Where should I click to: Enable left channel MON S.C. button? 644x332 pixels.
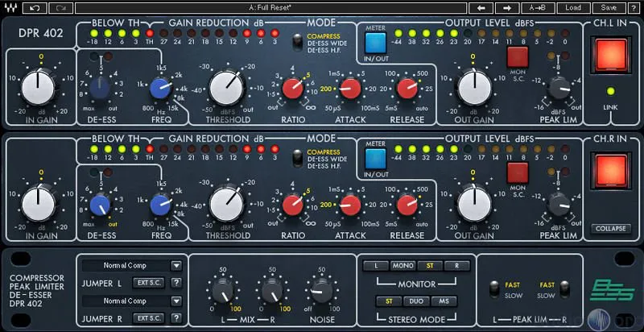click(x=518, y=56)
